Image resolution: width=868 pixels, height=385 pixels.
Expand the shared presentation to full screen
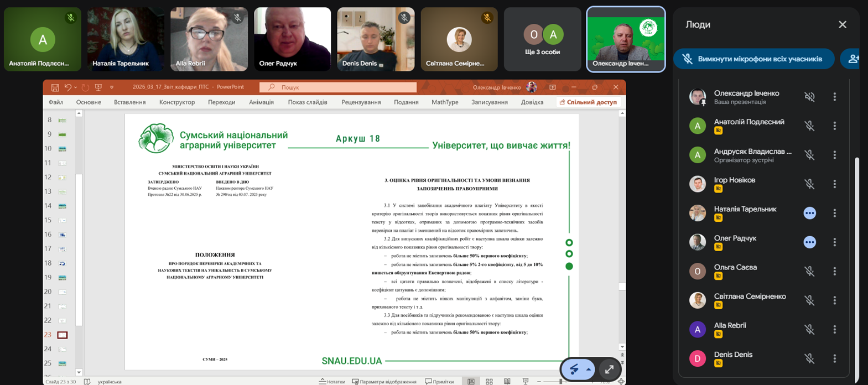pos(609,370)
